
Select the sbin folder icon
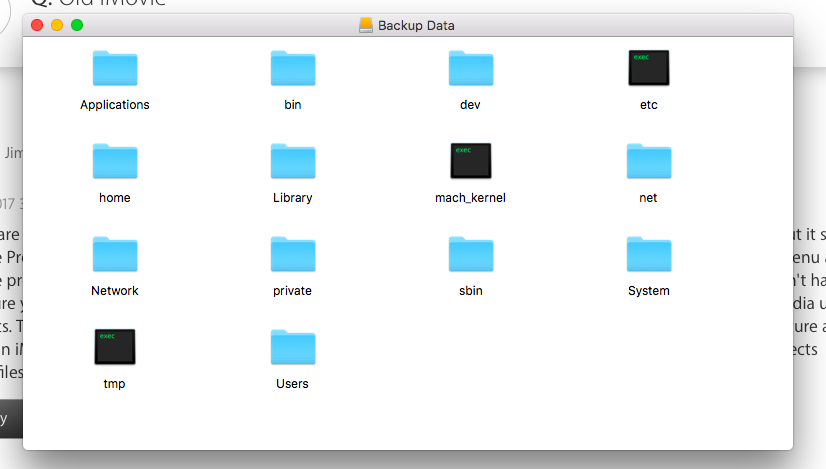click(x=471, y=254)
